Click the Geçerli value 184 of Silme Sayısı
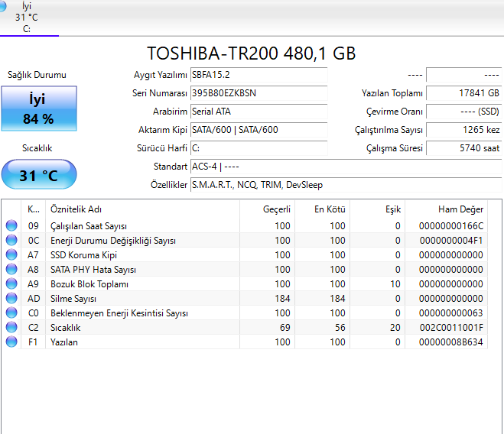This screenshot has width=504, height=434. 282,299
